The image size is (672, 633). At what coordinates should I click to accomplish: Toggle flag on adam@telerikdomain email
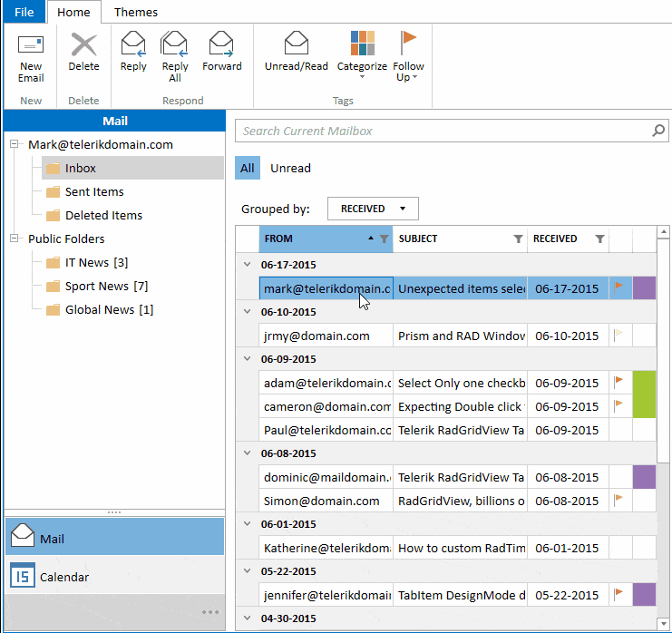[618, 382]
